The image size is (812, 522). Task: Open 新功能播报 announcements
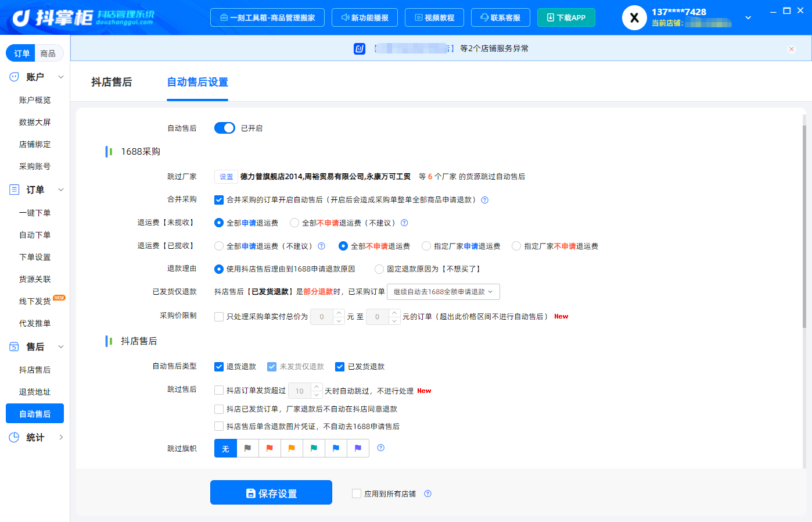[x=365, y=17]
